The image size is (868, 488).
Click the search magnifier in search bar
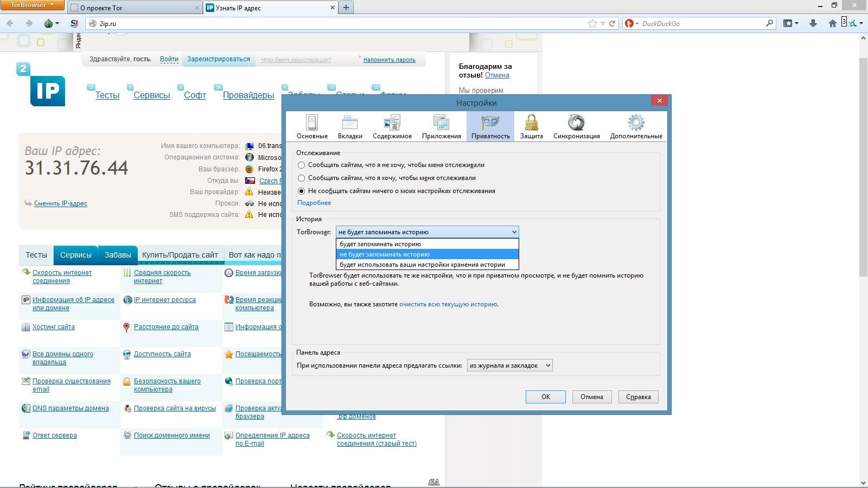coord(769,23)
